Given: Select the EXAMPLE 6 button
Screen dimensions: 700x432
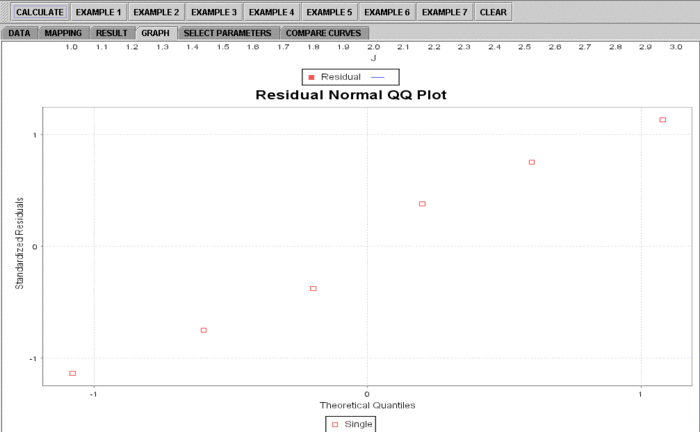Looking at the screenshot, I should pos(387,13).
